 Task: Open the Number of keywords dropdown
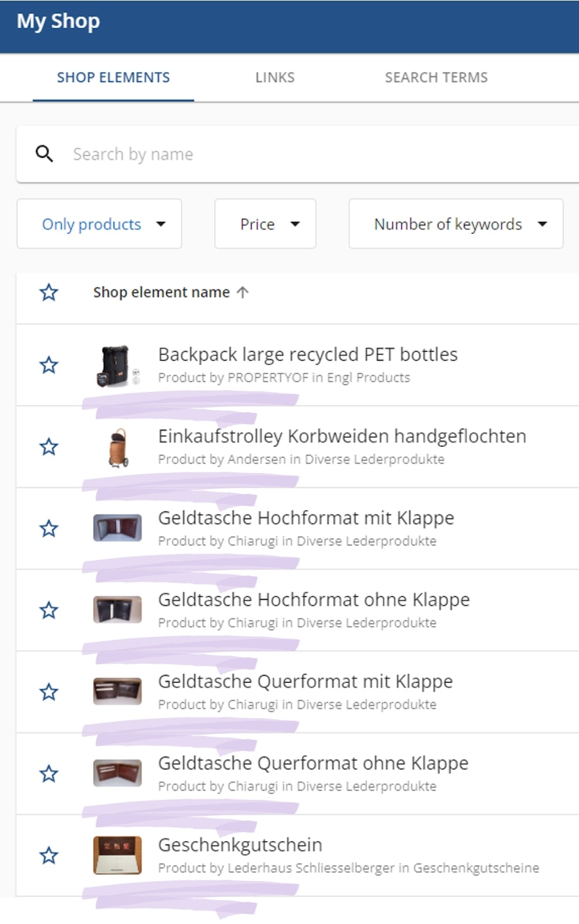(x=456, y=224)
